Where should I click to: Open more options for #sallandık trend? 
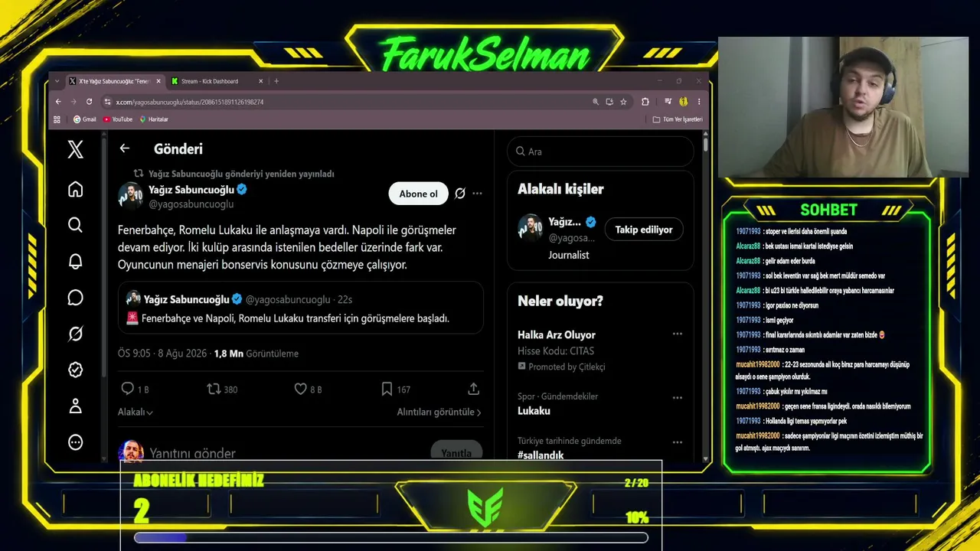click(x=677, y=442)
